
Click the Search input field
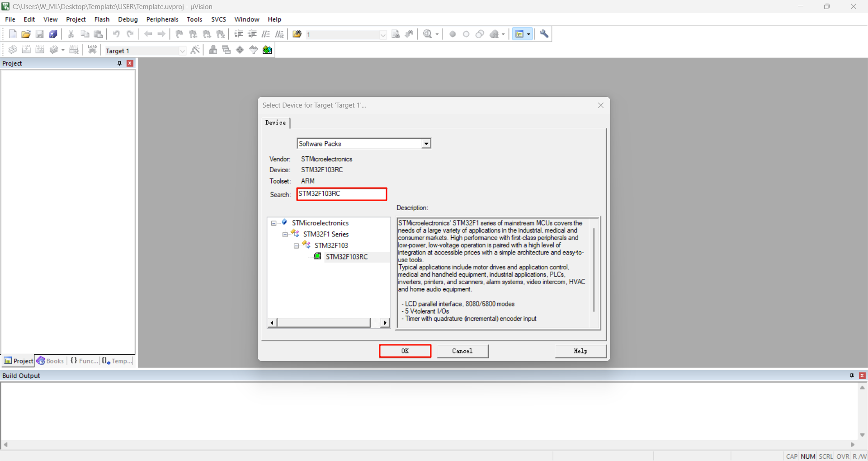pyautogui.click(x=342, y=194)
